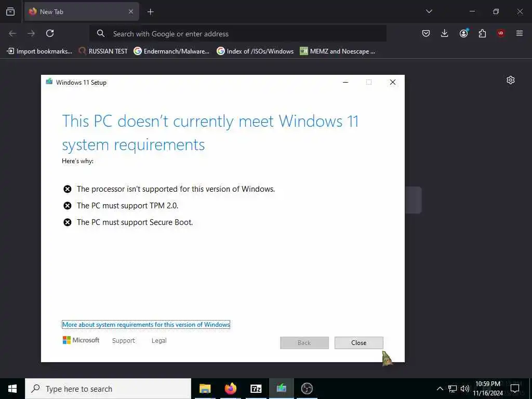The image size is (532, 399).
Task: Open the Support link in Setup
Action: point(124,341)
